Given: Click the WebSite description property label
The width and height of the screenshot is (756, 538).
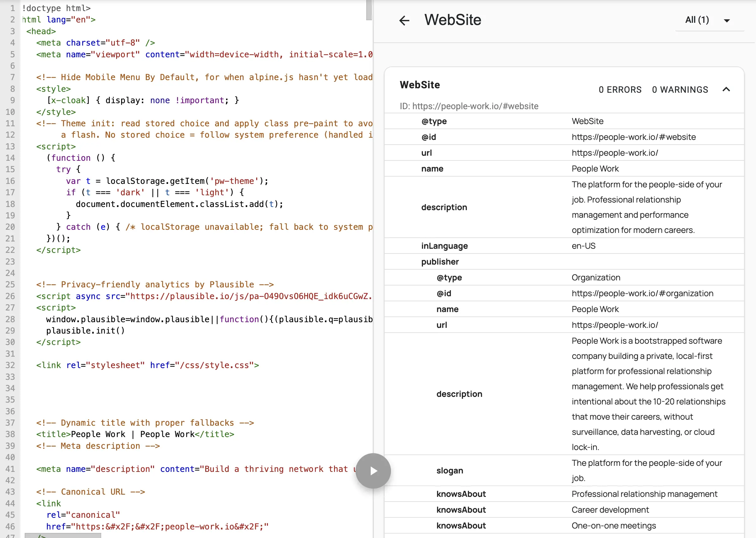Looking at the screenshot, I should [444, 207].
